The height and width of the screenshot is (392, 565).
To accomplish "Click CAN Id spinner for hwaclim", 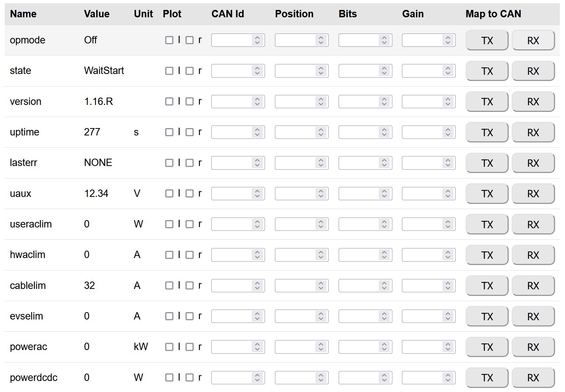I will click(257, 255).
